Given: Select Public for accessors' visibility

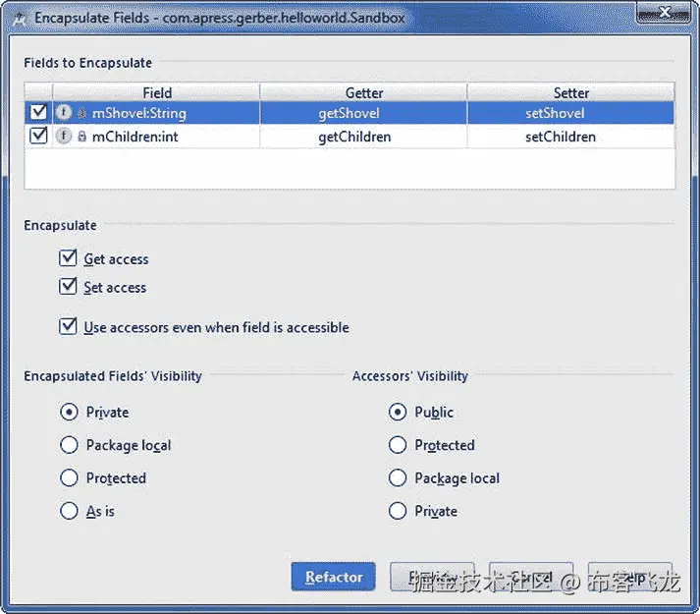Looking at the screenshot, I should click(398, 412).
